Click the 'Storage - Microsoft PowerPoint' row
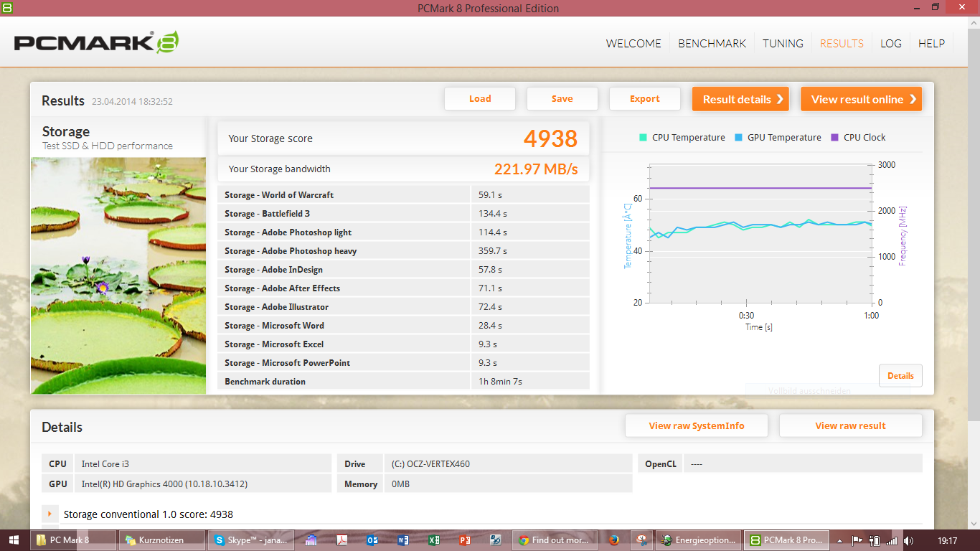 pos(403,362)
